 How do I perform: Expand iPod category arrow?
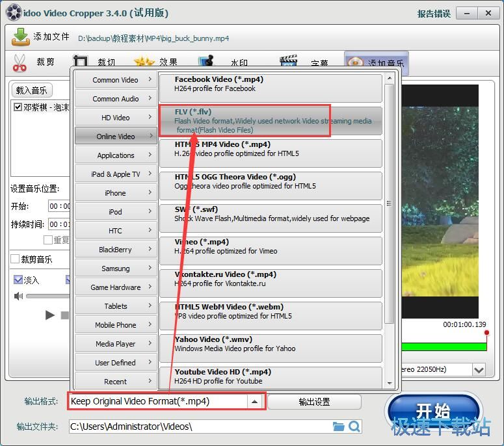(x=150, y=211)
